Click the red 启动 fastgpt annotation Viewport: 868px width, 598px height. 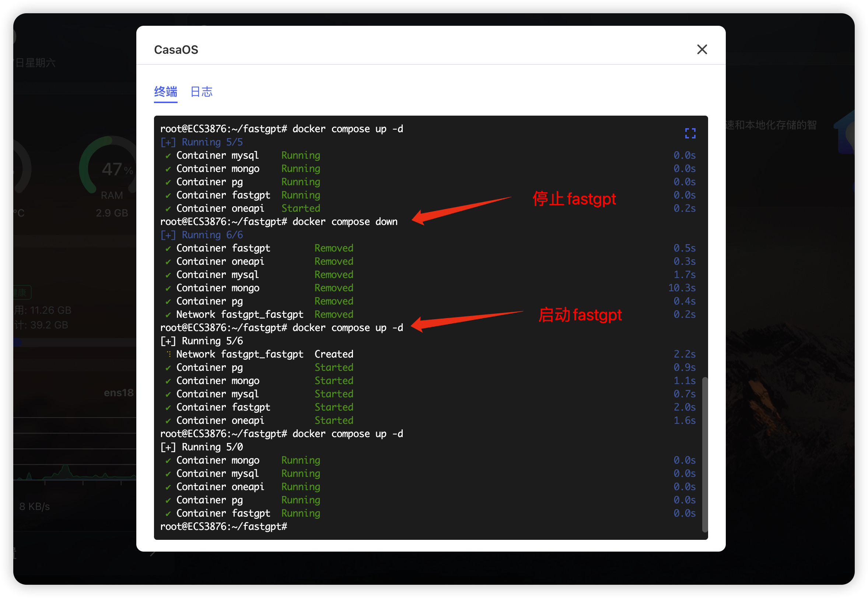coord(580,315)
